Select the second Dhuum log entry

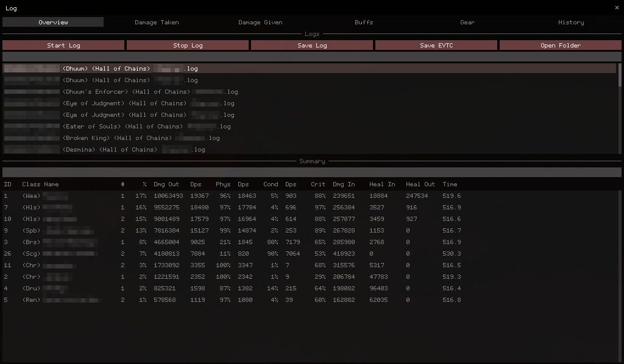coord(310,80)
